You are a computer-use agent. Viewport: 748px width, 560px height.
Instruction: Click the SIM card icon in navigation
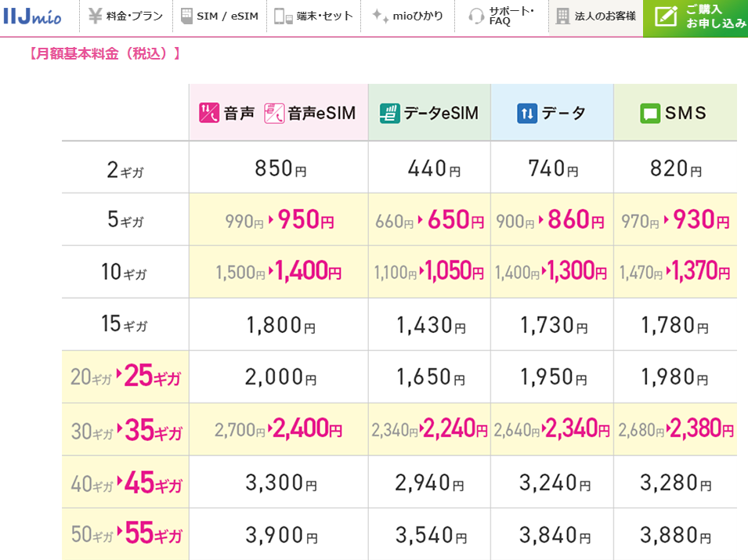tap(186, 16)
